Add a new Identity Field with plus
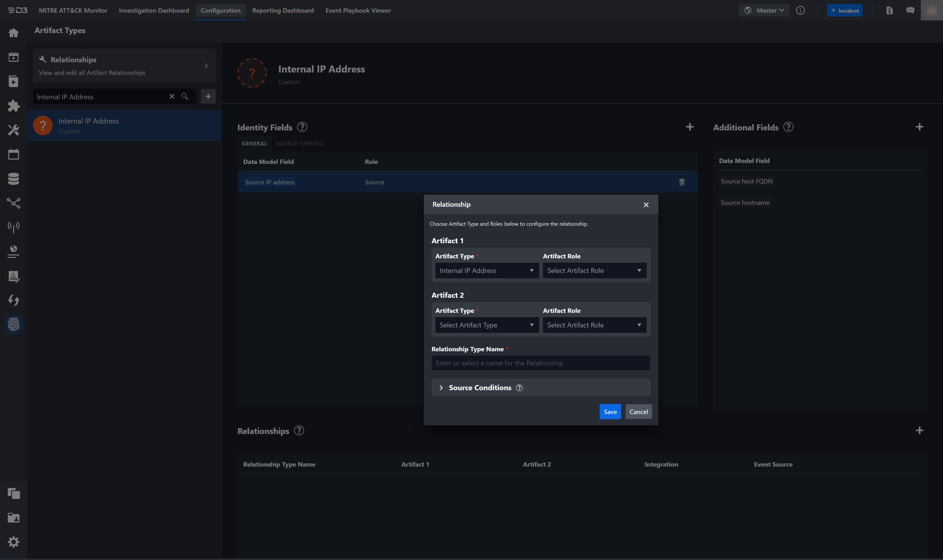The height and width of the screenshot is (560, 943). pos(690,127)
